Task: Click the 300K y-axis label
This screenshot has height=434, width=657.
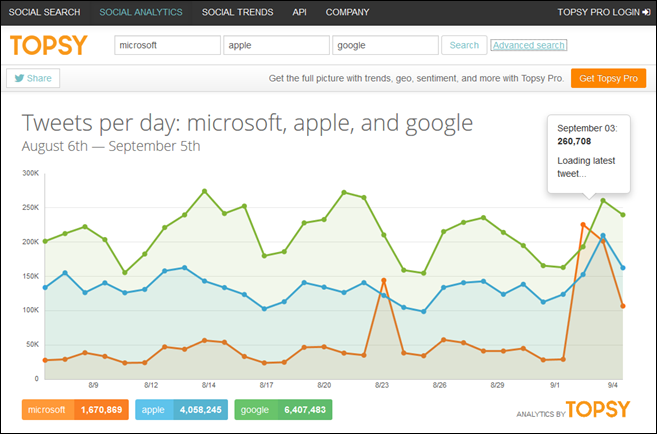Action: (31, 173)
